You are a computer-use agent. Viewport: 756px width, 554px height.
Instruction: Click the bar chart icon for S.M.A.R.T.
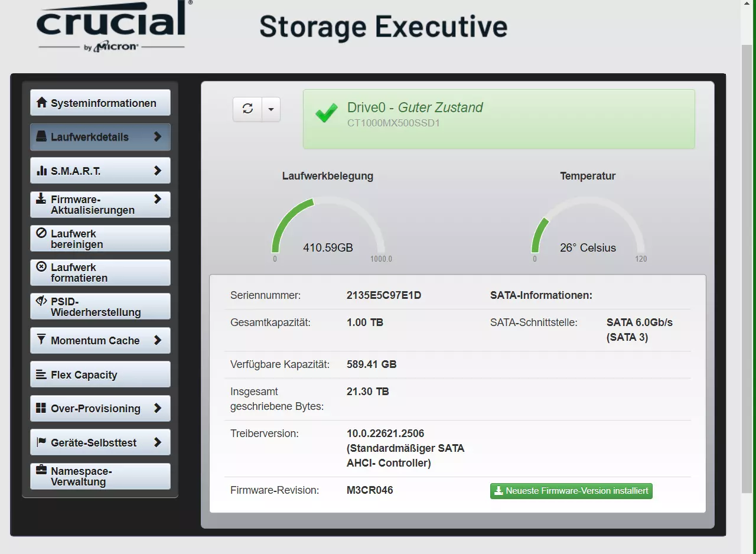click(x=41, y=171)
